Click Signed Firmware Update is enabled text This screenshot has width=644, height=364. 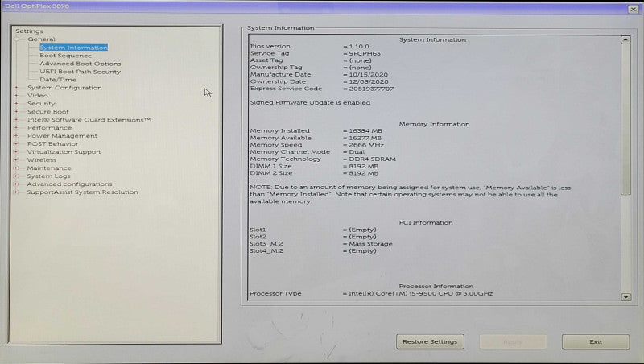coord(310,103)
